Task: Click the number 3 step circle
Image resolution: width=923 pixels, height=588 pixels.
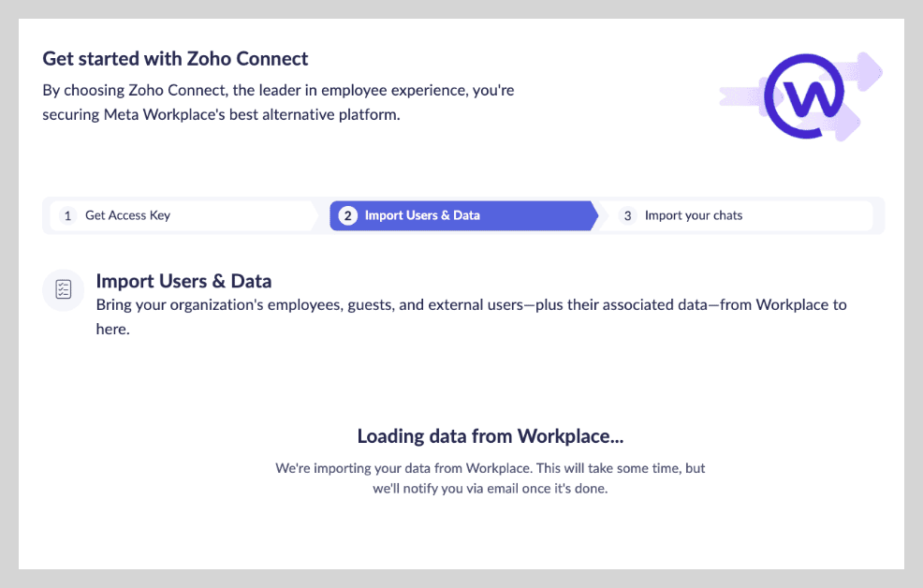Action: pos(627,215)
